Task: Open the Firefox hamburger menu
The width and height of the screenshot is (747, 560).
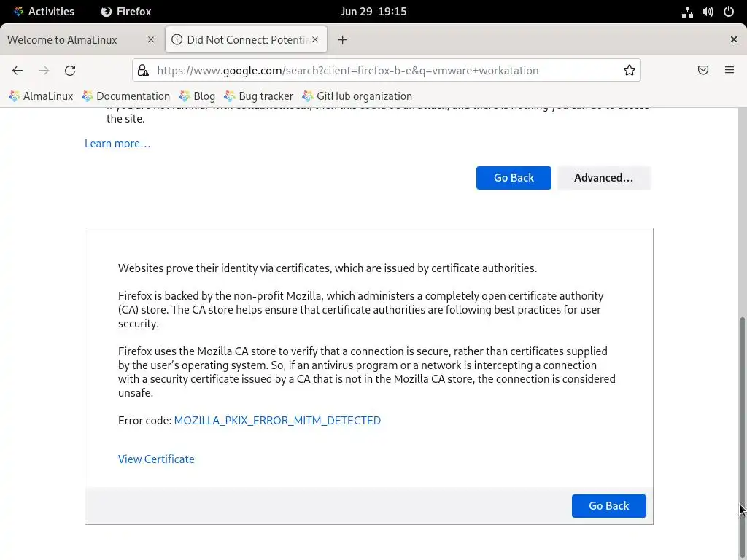Action: click(729, 71)
